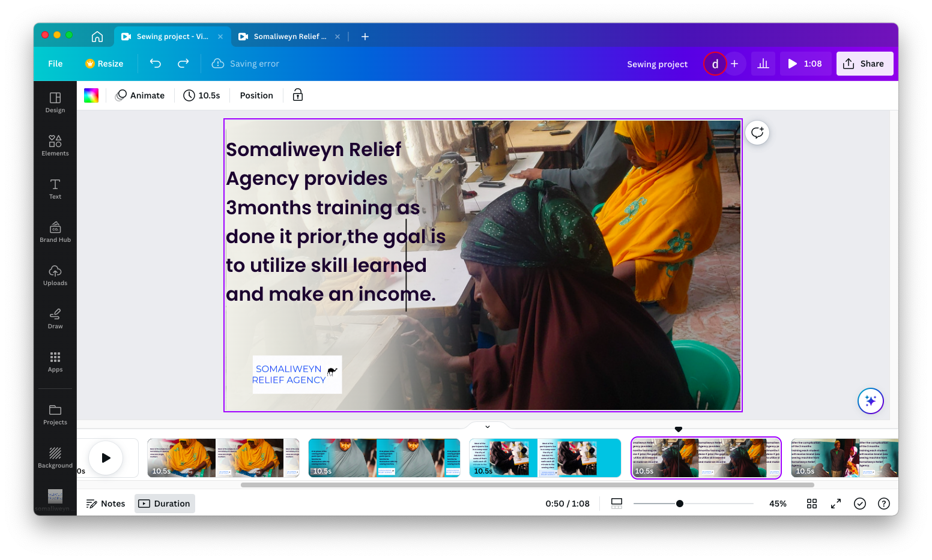This screenshot has height=560, width=932.
Task: Add a comment on the page
Action: click(x=757, y=133)
